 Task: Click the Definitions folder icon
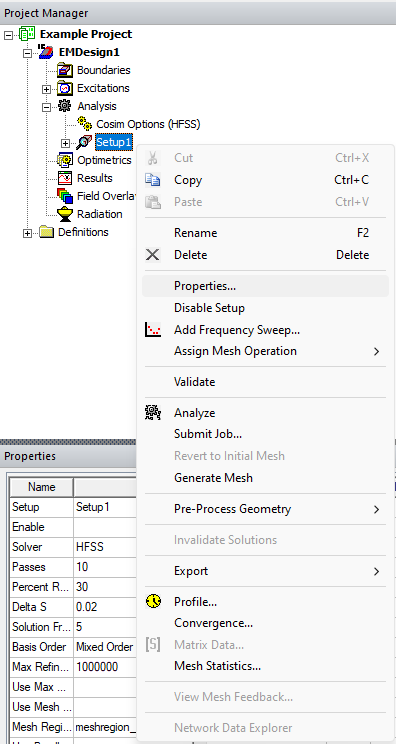46,232
